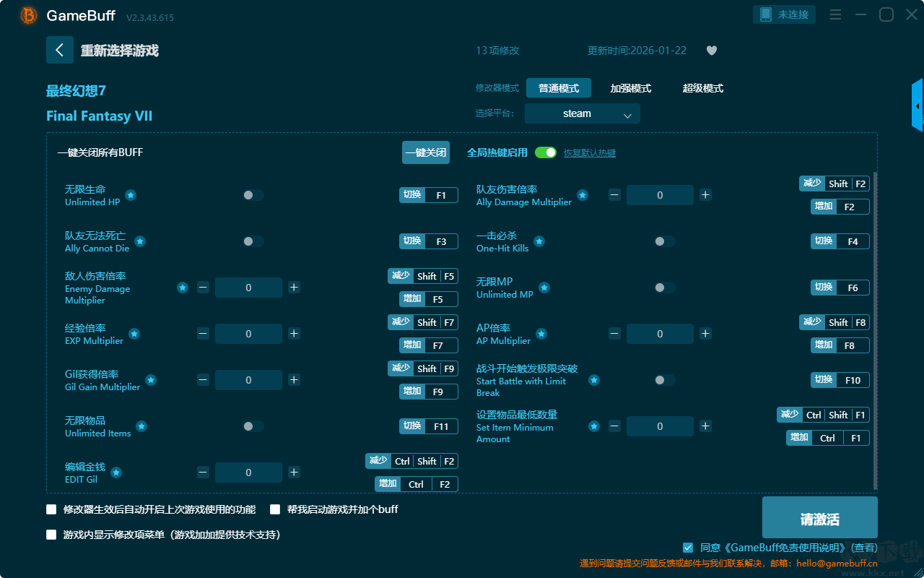Enable Unlimited MP switch
The image size is (924, 578).
click(665, 288)
